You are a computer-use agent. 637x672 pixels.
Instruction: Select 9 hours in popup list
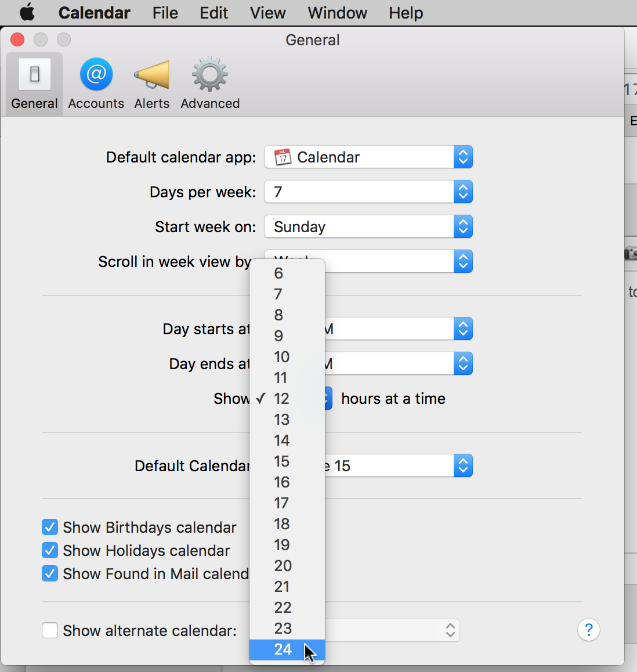(x=287, y=335)
